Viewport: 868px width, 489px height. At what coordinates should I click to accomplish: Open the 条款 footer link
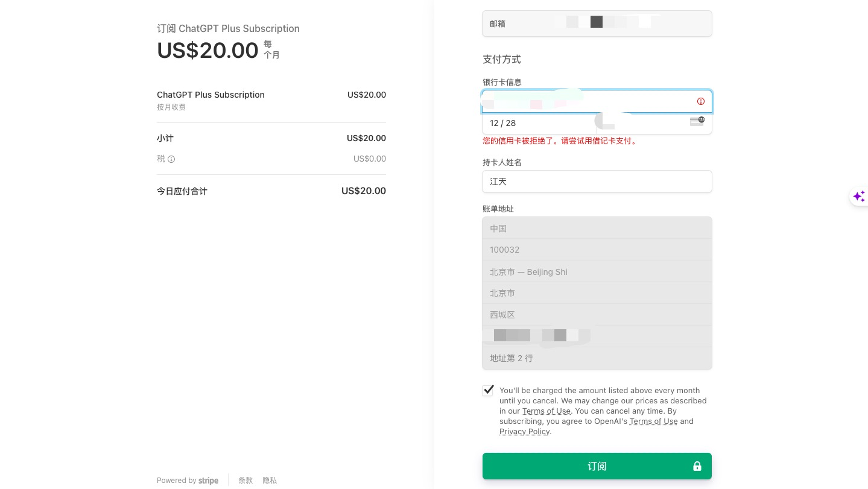pyautogui.click(x=246, y=481)
